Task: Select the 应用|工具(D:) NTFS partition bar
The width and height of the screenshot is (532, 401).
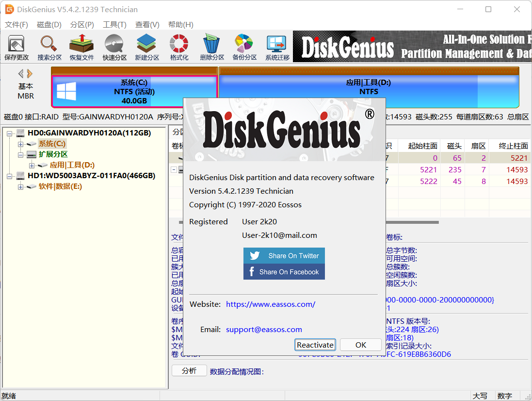Action: [x=369, y=87]
